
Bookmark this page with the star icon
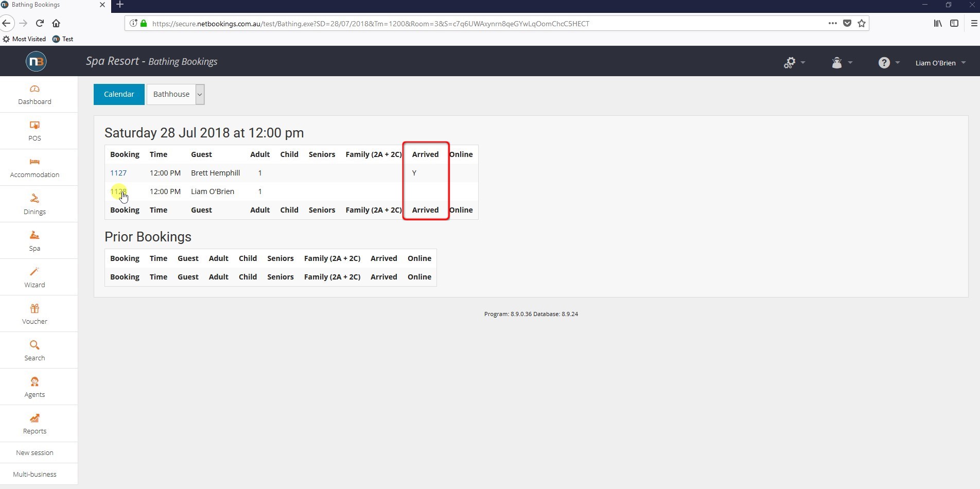pyautogui.click(x=862, y=23)
